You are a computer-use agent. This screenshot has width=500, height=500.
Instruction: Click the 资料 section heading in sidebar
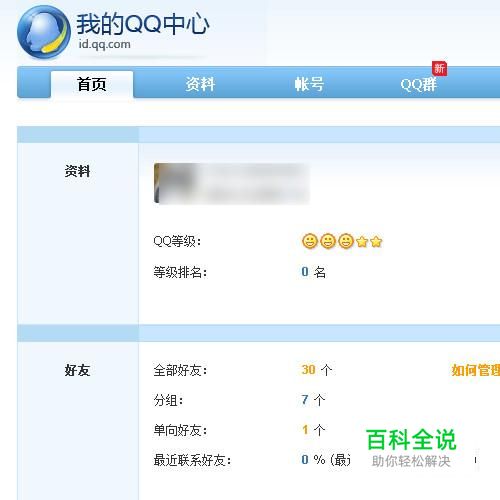tap(77, 171)
